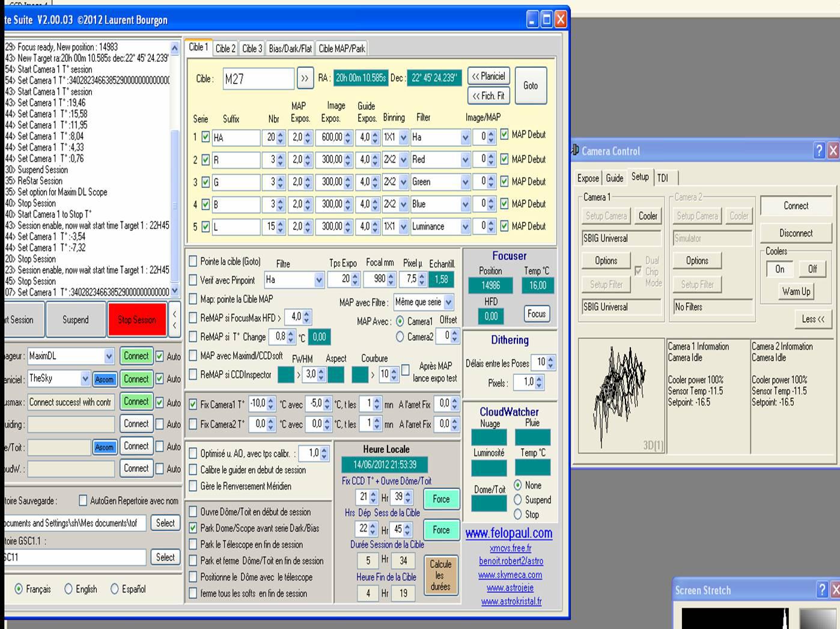Click the Goto button
The width and height of the screenshot is (840, 629).
531,85
